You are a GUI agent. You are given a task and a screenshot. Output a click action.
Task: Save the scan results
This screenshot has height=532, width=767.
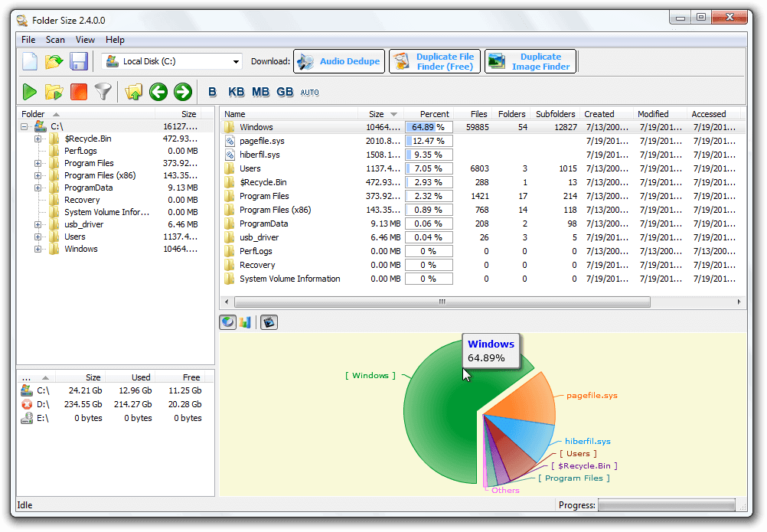click(x=79, y=61)
